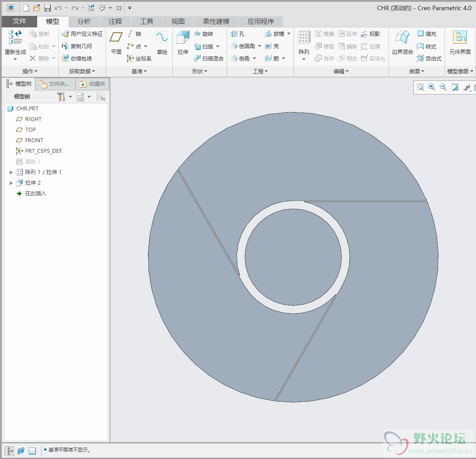Image resolution: width=476 pixels, height=459 pixels.
Task: Expand the Engineering (工程) group menu
Action: pyautogui.click(x=260, y=71)
